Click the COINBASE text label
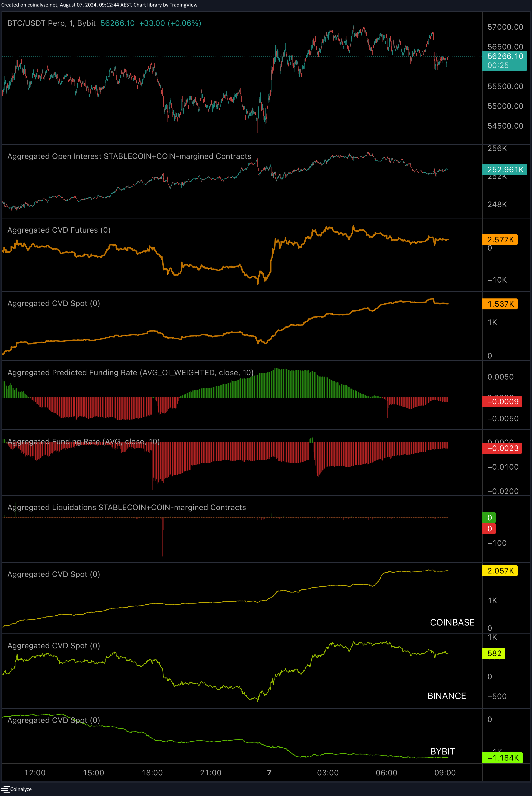This screenshot has width=532, height=796. [x=452, y=622]
